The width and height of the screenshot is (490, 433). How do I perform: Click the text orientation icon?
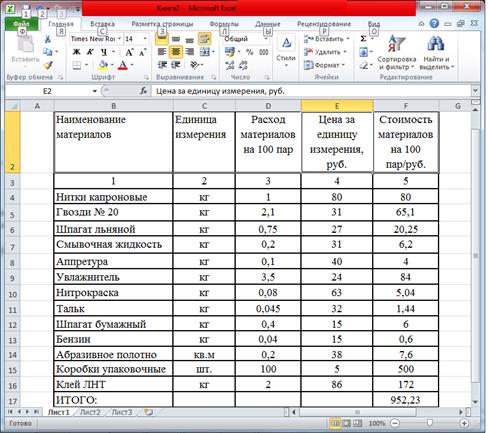pyautogui.click(x=194, y=65)
